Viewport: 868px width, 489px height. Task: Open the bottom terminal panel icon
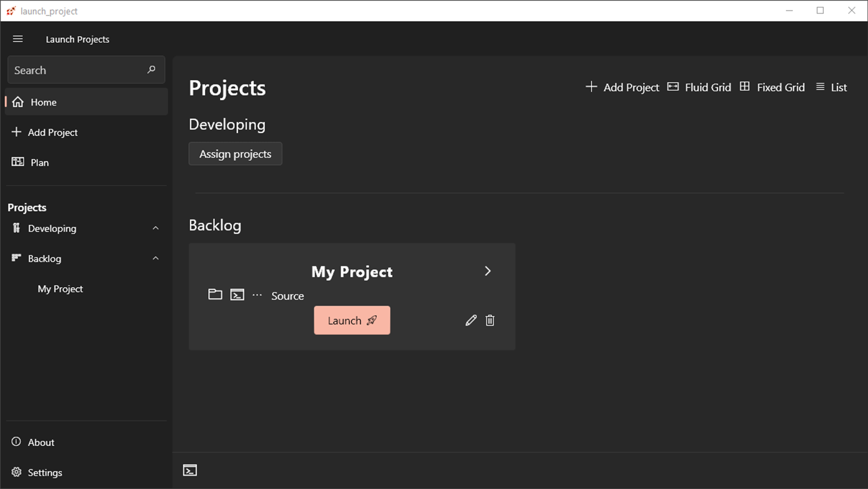(x=190, y=470)
